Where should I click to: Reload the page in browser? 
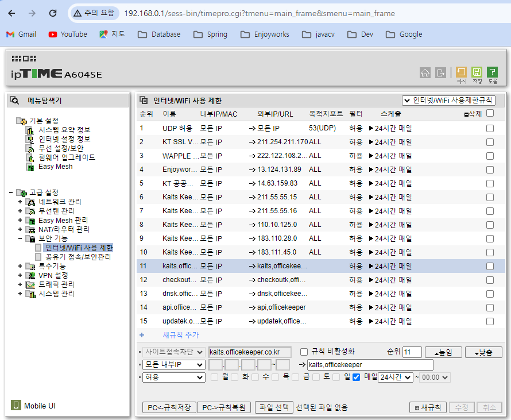[53, 13]
